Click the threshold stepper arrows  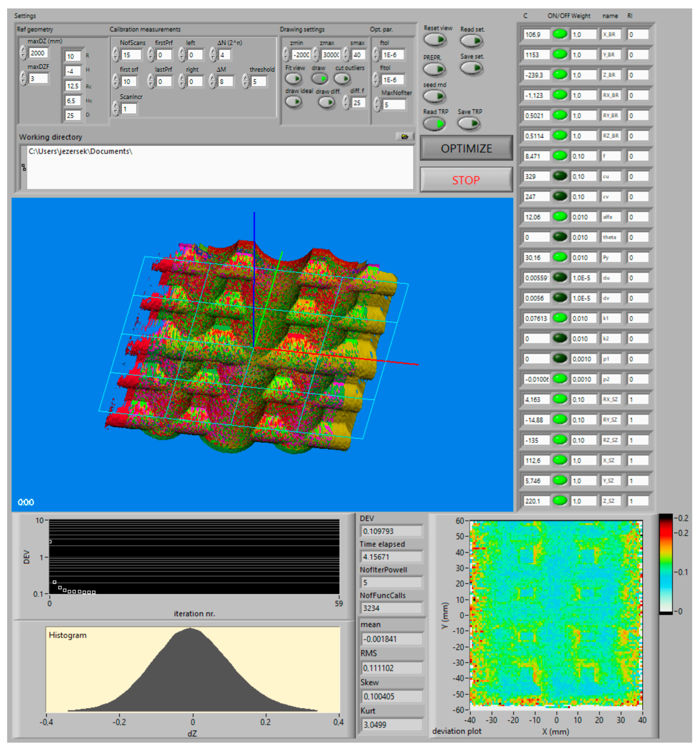click(x=246, y=81)
